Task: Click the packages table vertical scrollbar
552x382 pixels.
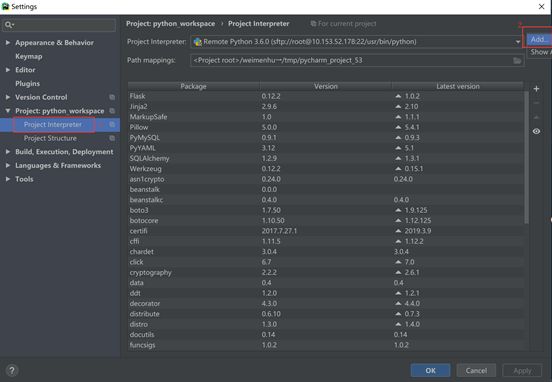Action: coord(526,157)
